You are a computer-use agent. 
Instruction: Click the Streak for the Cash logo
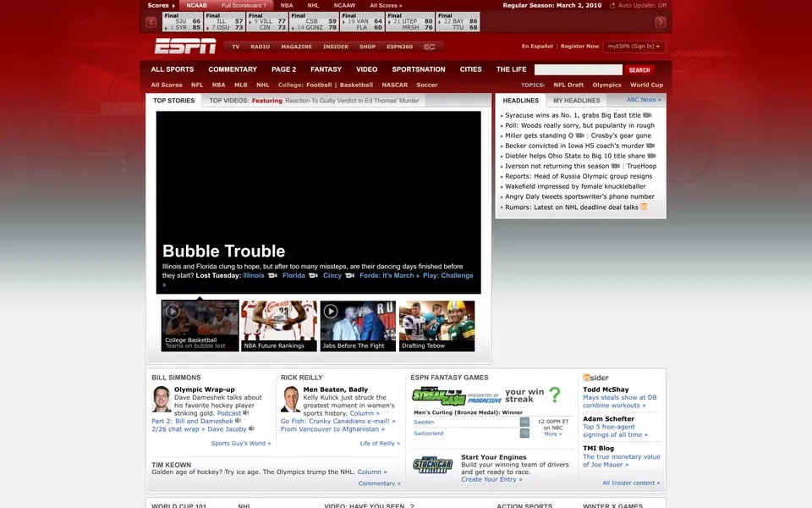(439, 396)
